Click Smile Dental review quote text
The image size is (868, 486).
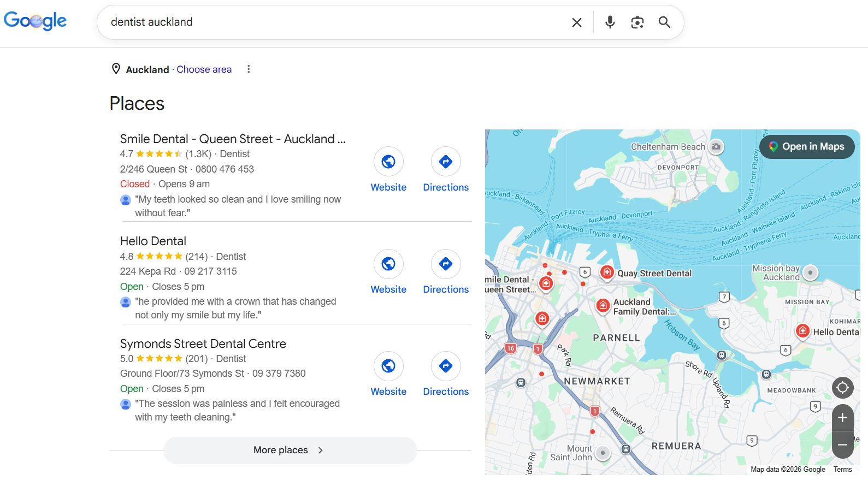(x=238, y=206)
